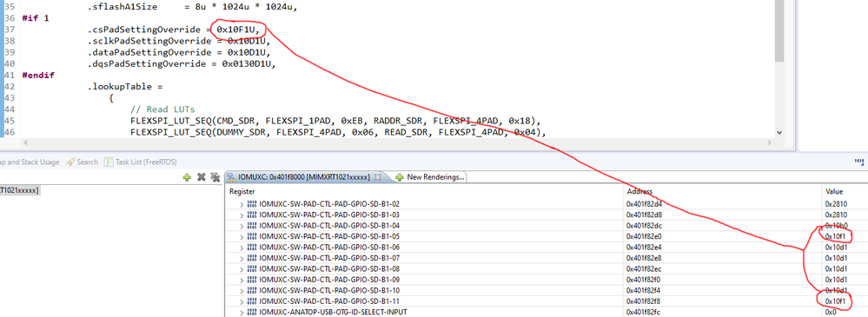Expand IOMUXC-SW-PAD-CTL-PAD-GPIO-SD-B1-05 register
The height and width of the screenshot is (317, 868).
click(x=242, y=236)
